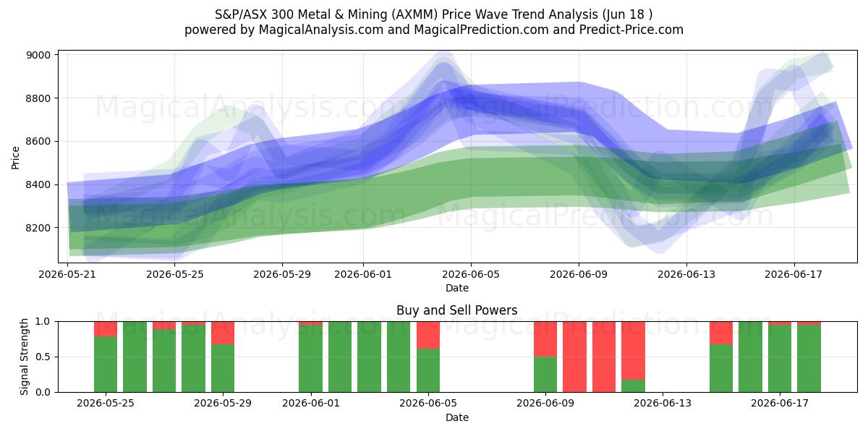Click the 0.5 tick on the Signal Strength axis
The image size is (868, 434).
(x=44, y=357)
